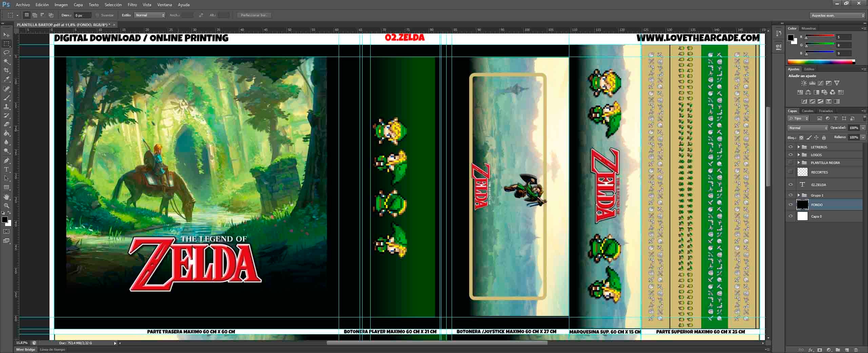Hide the FONDO layer
Viewport: 868px width, 353px height.
791,205
